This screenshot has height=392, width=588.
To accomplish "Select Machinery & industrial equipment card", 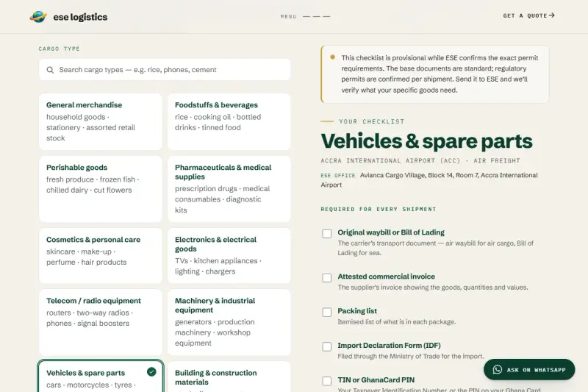I will tap(229, 322).
